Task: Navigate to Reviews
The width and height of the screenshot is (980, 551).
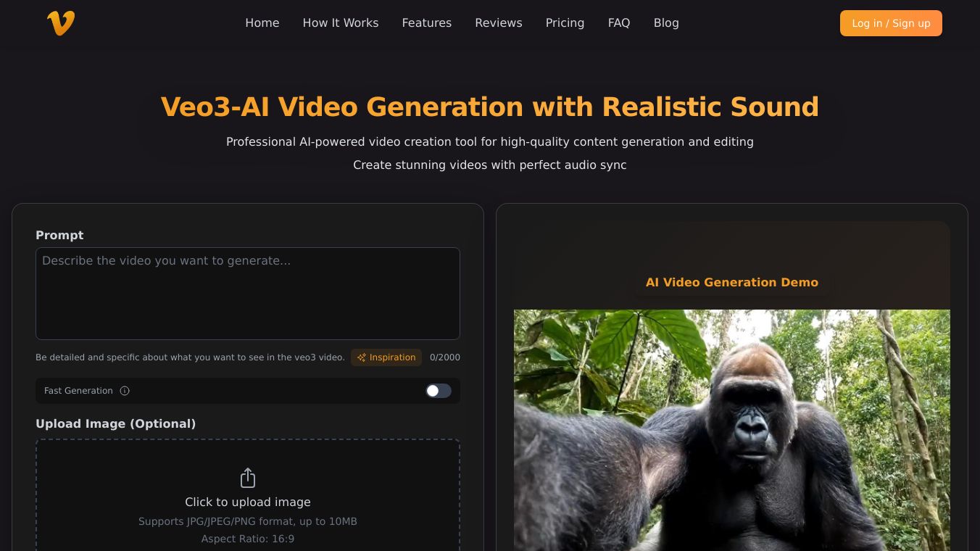Action: click(x=499, y=23)
